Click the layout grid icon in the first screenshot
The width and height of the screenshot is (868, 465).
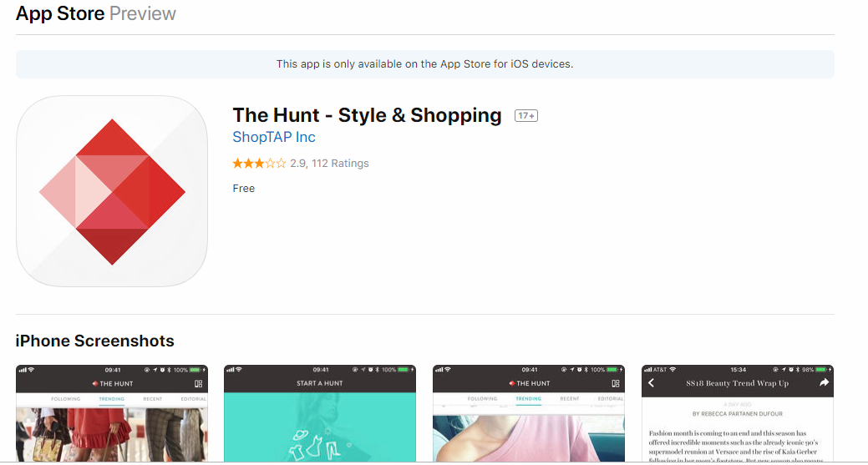tap(199, 383)
